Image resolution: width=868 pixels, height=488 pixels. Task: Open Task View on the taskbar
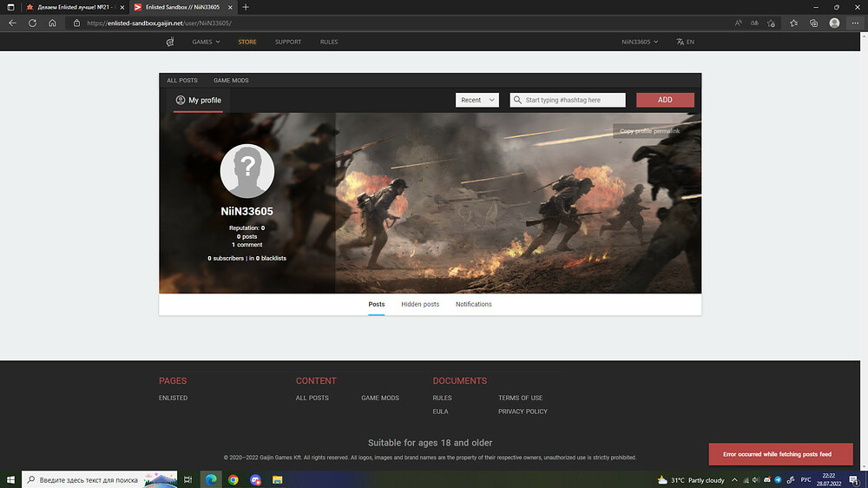[x=188, y=479]
